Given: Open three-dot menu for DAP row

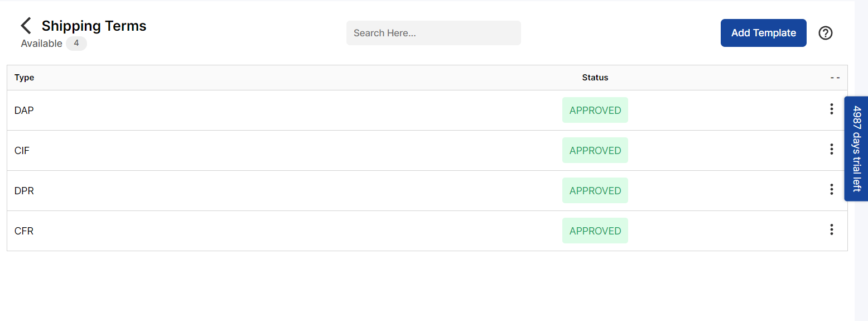Looking at the screenshot, I should [x=831, y=109].
